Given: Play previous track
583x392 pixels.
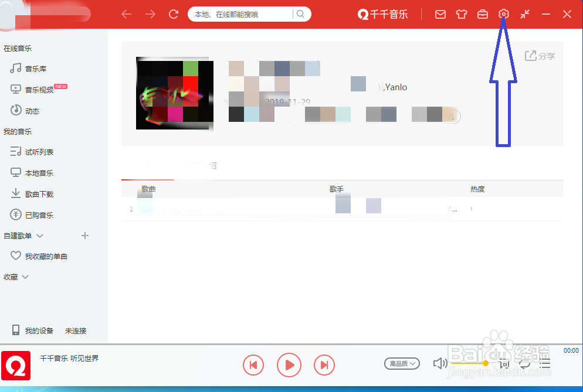Looking at the screenshot, I should tap(253, 365).
